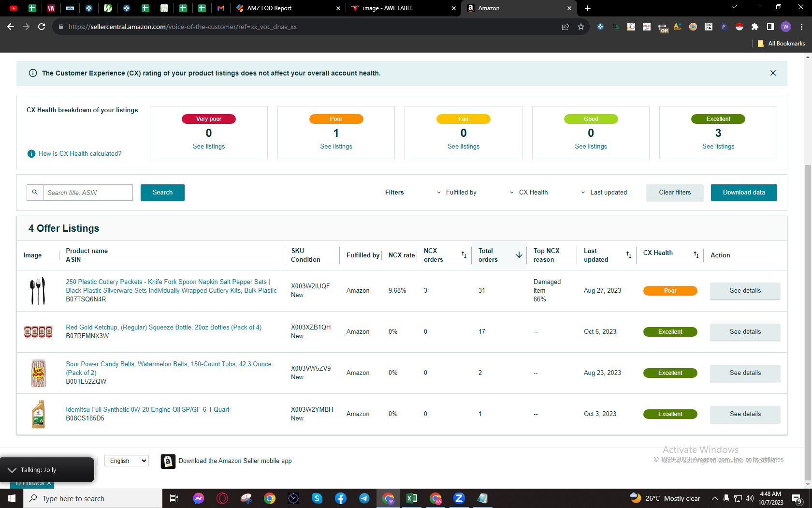This screenshot has height=508, width=812.
Task: Open the How is CX Health calculated link
Action: (80, 154)
